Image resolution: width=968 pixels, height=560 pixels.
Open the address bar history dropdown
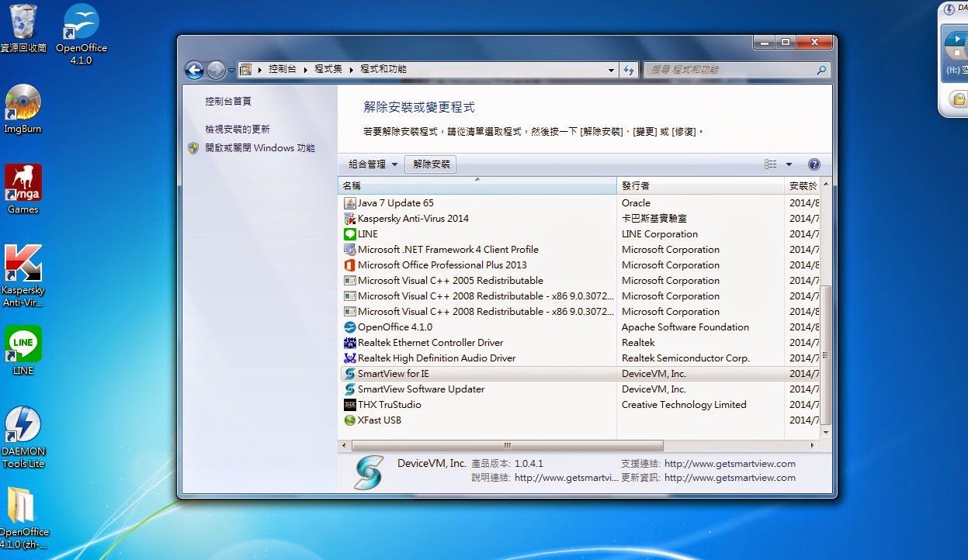(612, 70)
